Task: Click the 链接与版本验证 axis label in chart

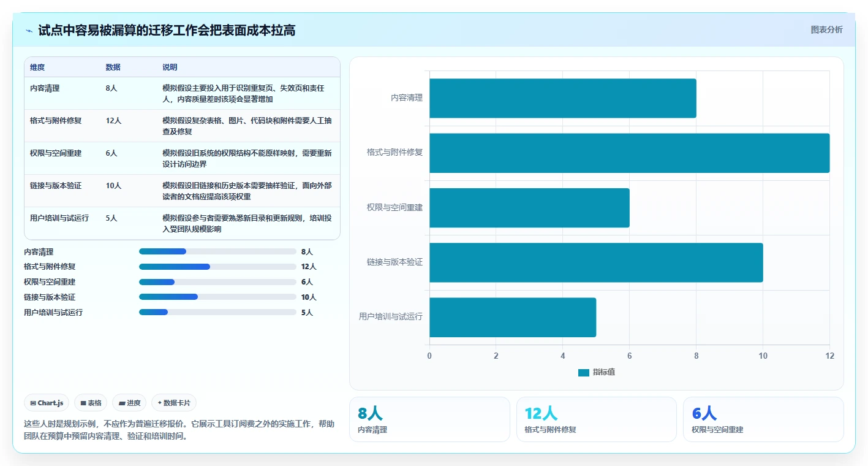Action: (x=394, y=262)
